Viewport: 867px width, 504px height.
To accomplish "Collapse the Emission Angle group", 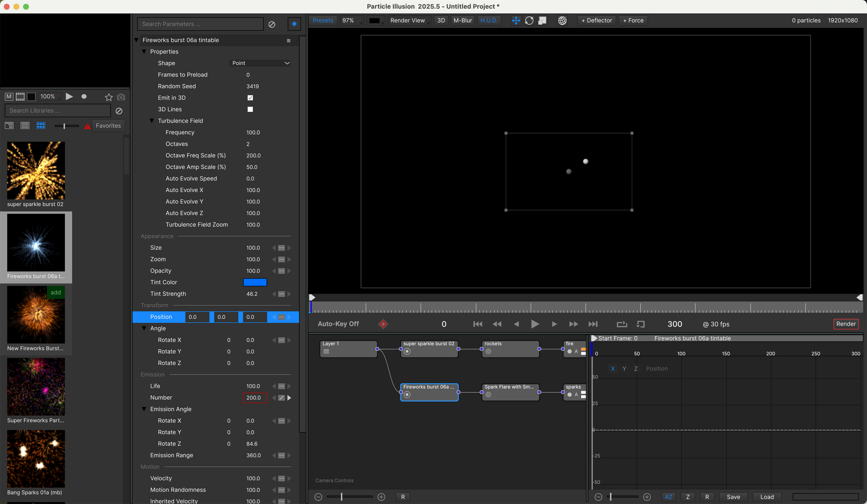I will (144, 409).
